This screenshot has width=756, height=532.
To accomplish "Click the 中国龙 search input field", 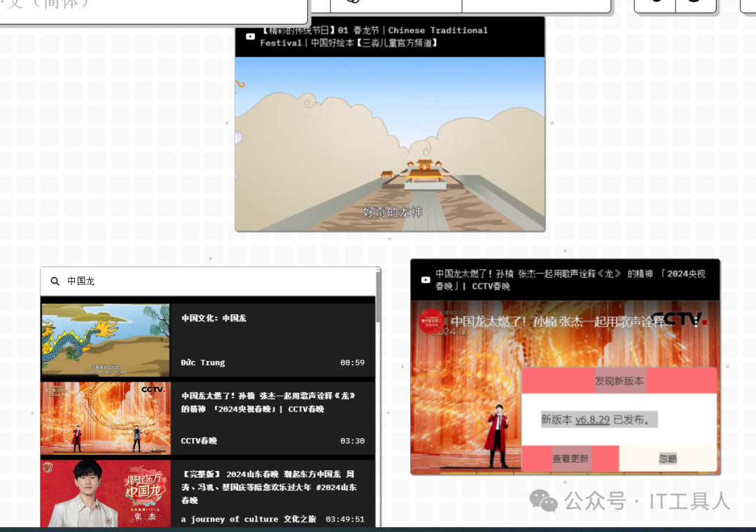I will (209, 281).
